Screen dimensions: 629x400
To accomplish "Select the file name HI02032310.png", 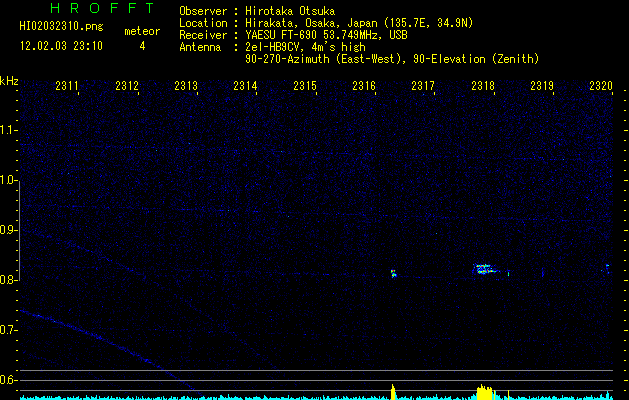I will click(61, 26).
